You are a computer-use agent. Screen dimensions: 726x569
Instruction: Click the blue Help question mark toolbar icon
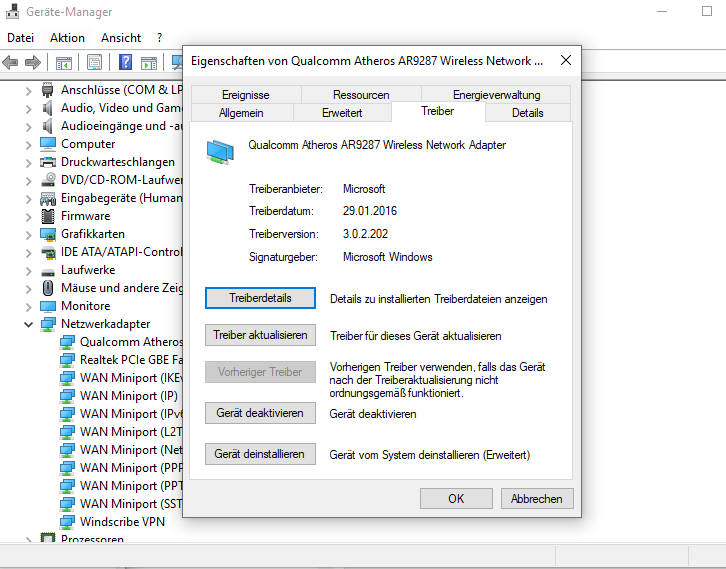click(x=125, y=62)
